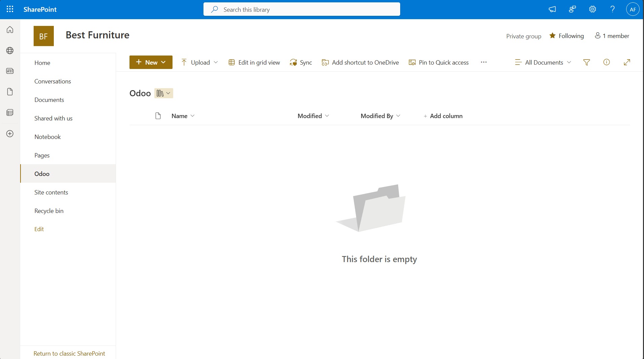The height and width of the screenshot is (359, 644).
Task: Click Add column
Action: point(443,116)
